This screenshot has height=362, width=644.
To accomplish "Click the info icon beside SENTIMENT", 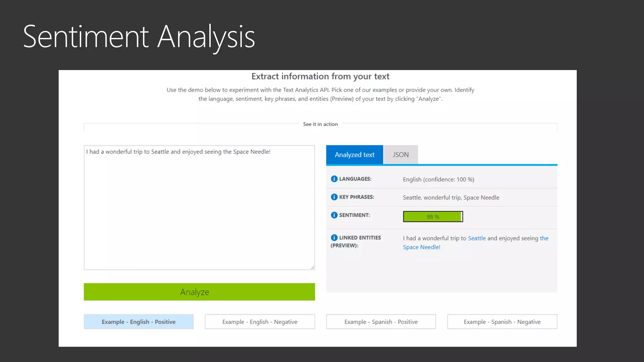I will [334, 215].
